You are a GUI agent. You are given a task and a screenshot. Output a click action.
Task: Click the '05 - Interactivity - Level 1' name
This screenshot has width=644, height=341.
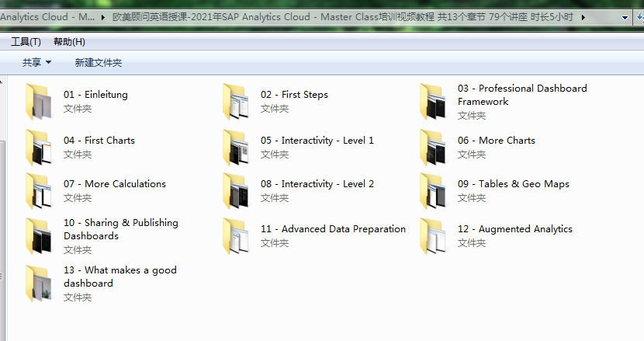point(317,141)
